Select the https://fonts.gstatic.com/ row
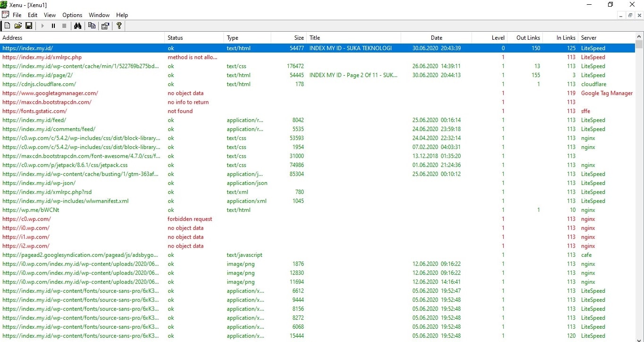 pos(318,111)
